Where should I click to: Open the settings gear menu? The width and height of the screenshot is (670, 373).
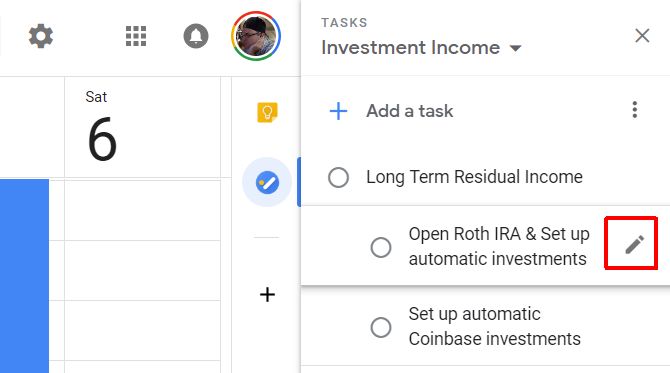coord(41,36)
